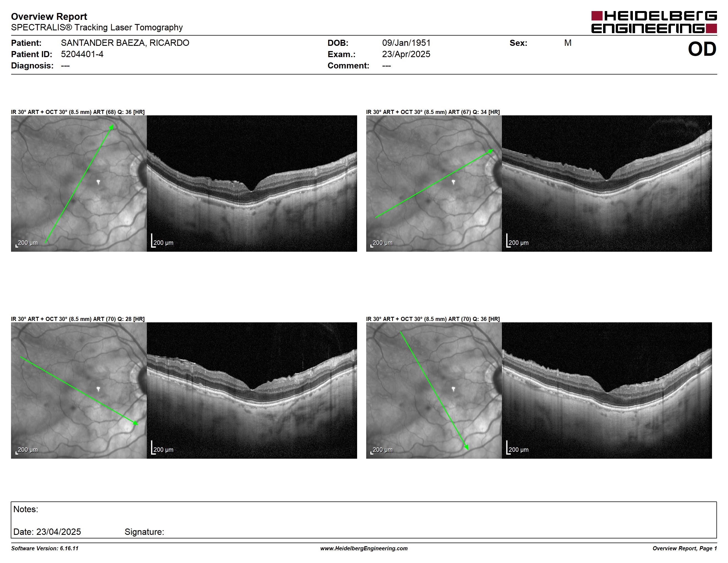Open the top-right IR fundus image
Screen dimensions: 728x563
434,184
